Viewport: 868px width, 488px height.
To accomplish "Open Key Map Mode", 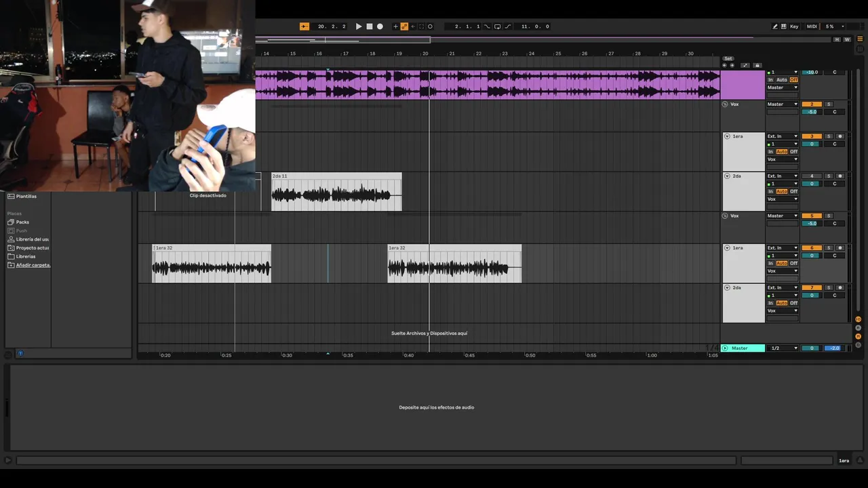I will (x=794, y=26).
